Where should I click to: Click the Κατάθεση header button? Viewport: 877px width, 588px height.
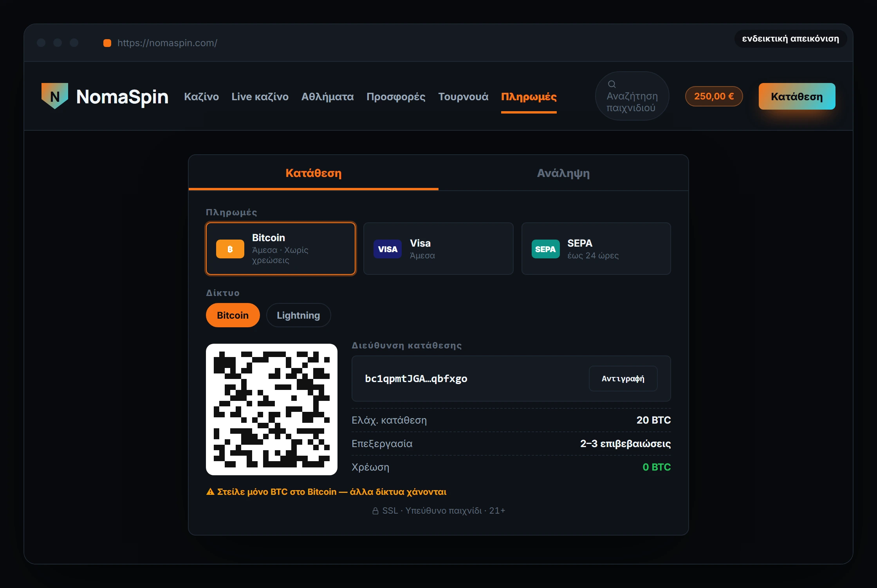point(797,96)
